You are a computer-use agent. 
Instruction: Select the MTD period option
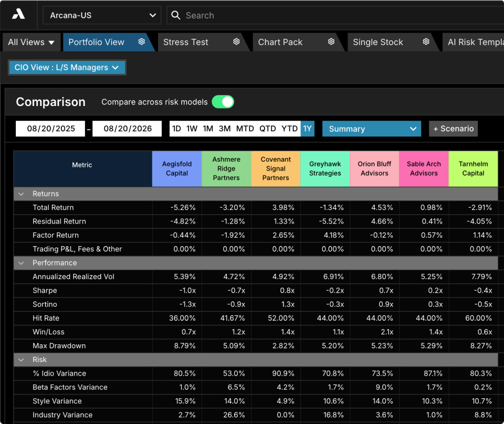click(245, 129)
